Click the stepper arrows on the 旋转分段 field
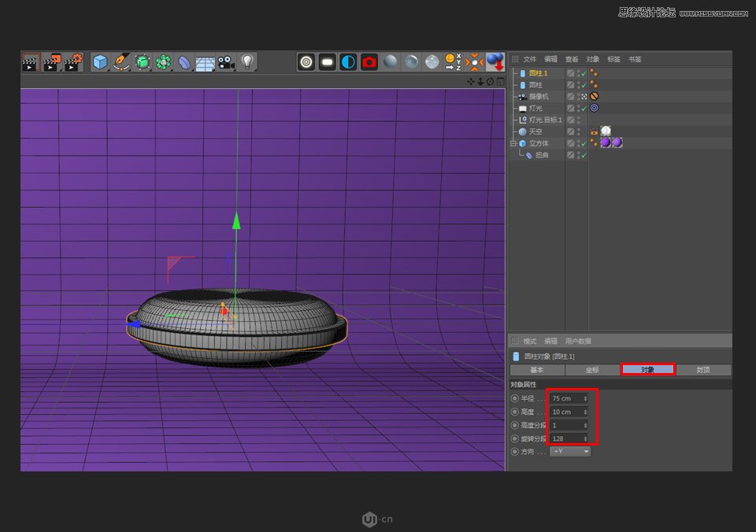 click(x=584, y=439)
